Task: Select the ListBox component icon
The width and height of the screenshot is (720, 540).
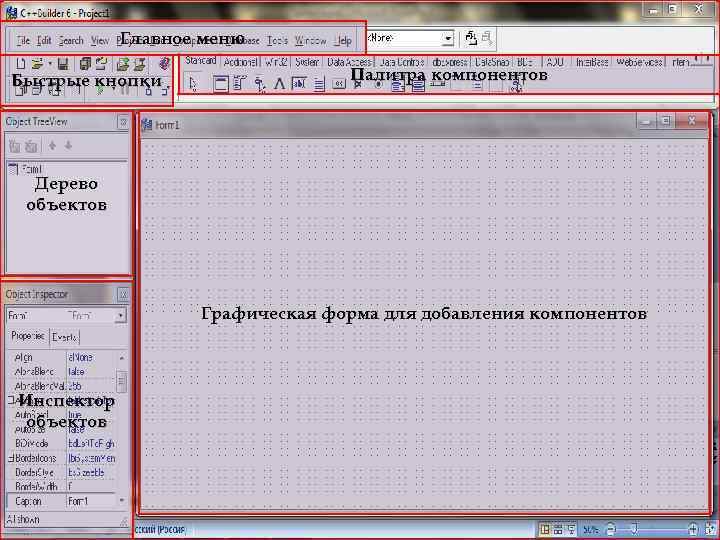Action: coord(398,85)
